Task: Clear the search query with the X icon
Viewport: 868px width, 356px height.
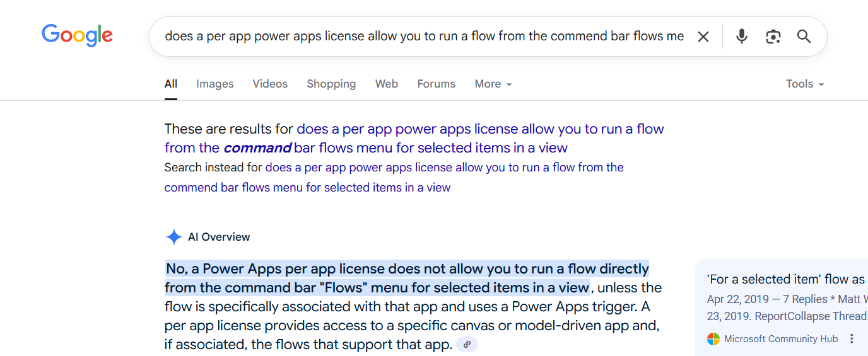Action: point(703,37)
